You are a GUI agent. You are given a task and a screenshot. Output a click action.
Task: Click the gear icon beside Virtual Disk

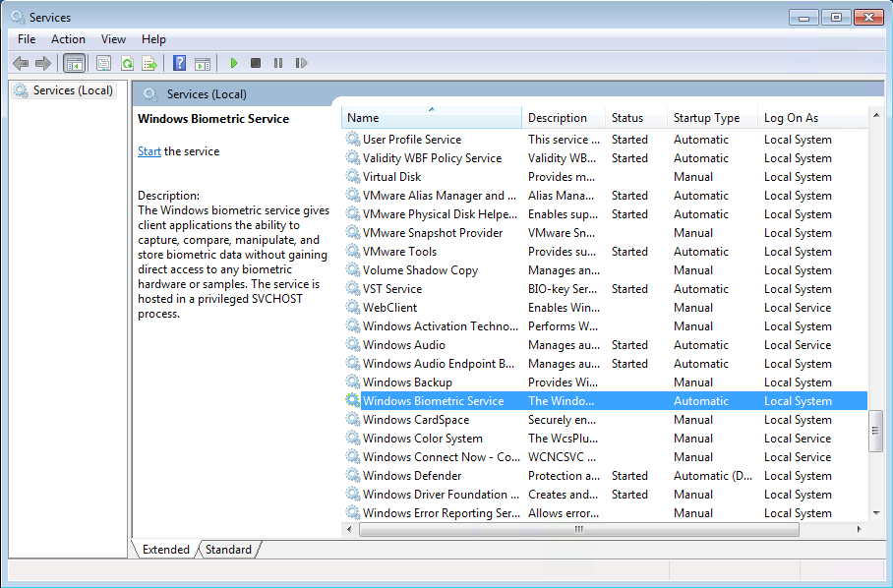point(353,176)
